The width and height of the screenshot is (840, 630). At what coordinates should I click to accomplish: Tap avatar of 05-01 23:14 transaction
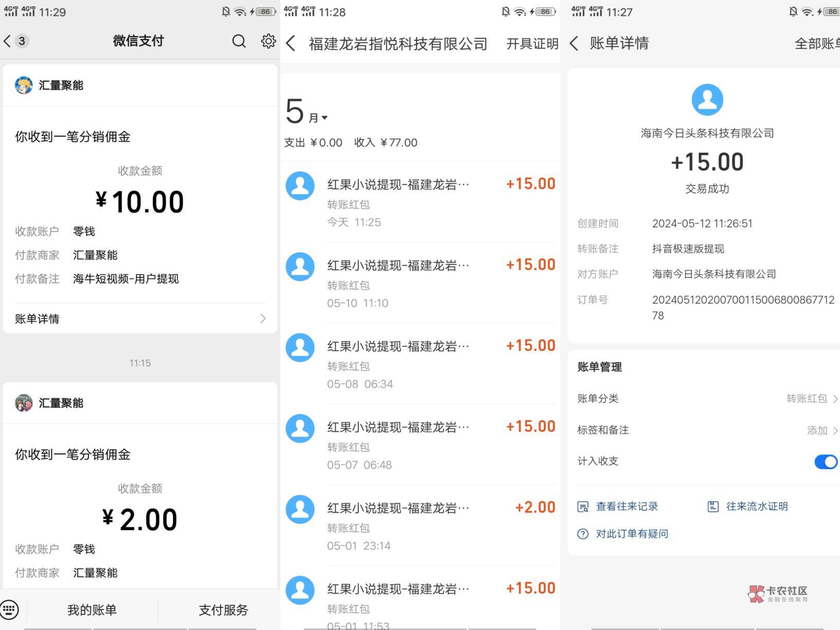(x=300, y=509)
